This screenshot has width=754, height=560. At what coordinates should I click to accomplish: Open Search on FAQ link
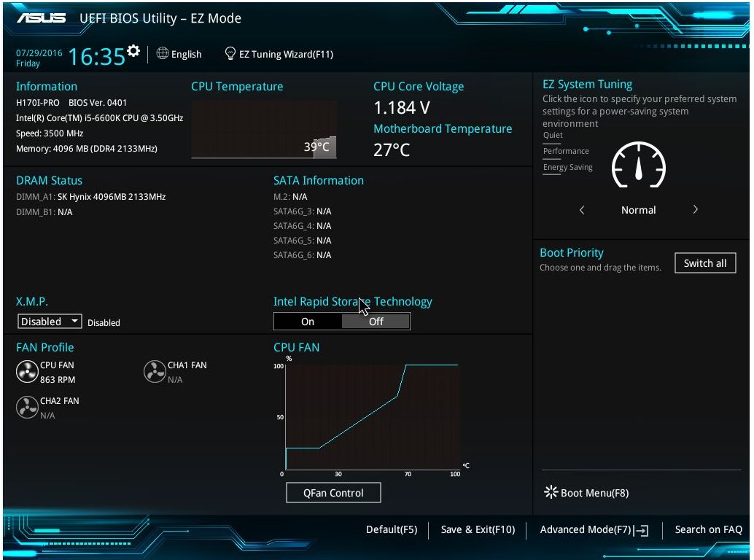pos(708,530)
